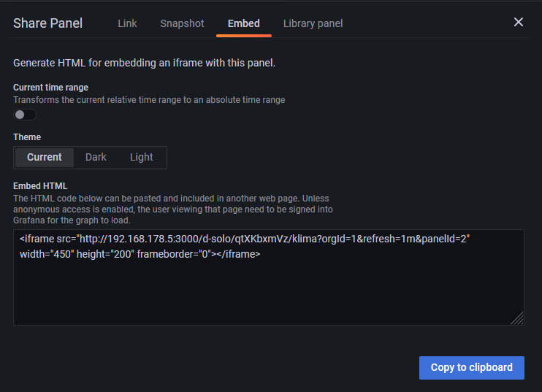
Task: Click the "Transforms the current relative" help text
Action: click(x=149, y=100)
